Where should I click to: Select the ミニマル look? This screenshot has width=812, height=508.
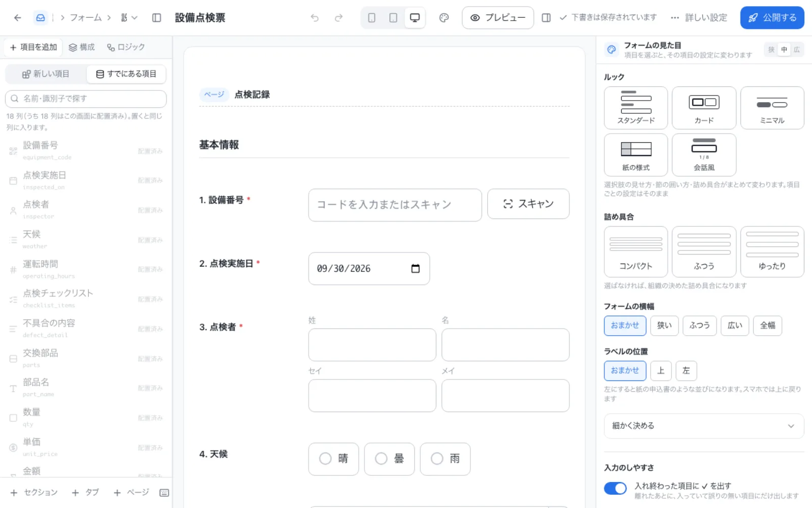pyautogui.click(x=772, y=108)
